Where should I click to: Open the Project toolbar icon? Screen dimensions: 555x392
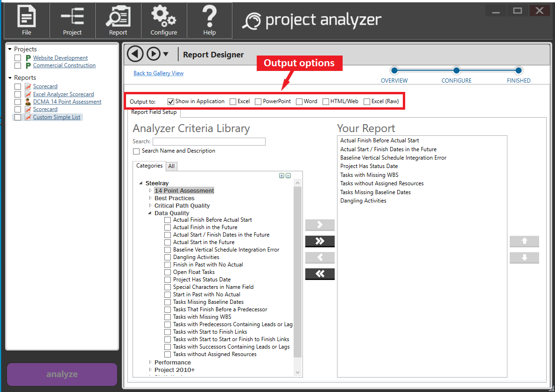click(x=72, y=20)
